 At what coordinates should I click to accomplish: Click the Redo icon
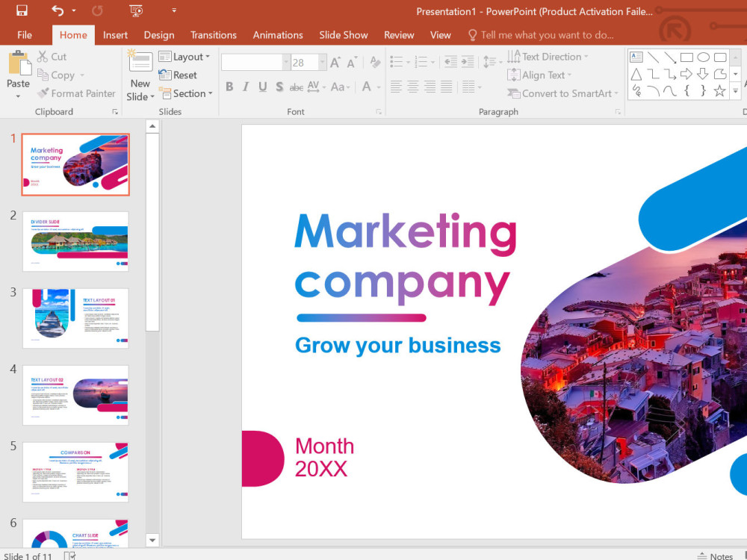pyautogui.click(x=97, y=10)
